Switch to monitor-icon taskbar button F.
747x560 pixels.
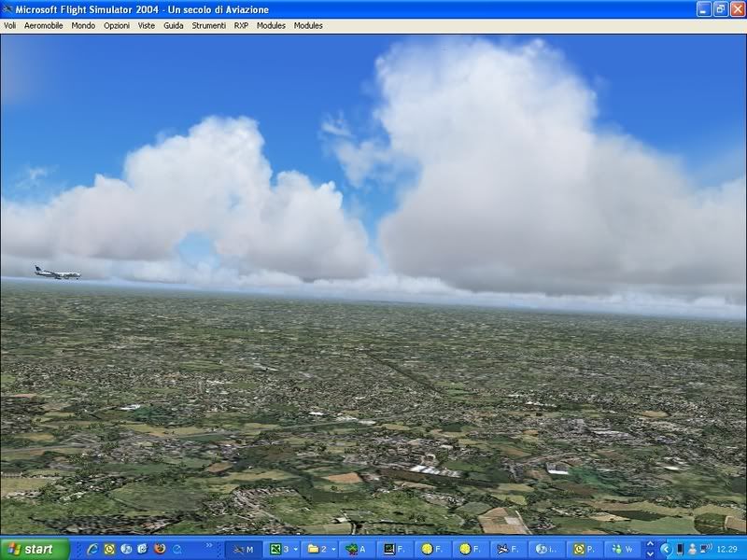pos(394,550)
